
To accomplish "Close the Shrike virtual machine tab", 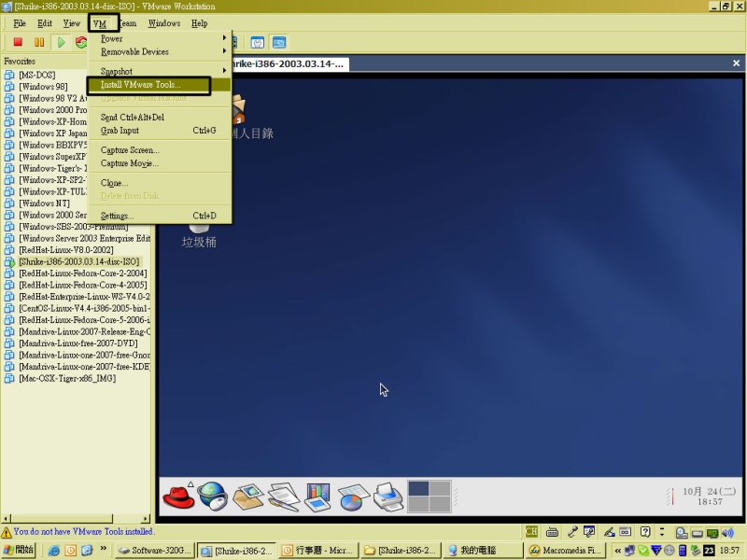I will (x=736, y=63).
